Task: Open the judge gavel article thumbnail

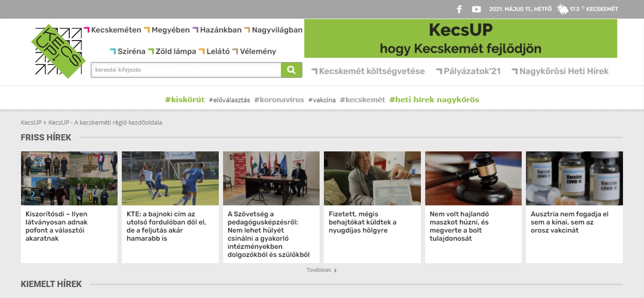Action: click(474, 178)
